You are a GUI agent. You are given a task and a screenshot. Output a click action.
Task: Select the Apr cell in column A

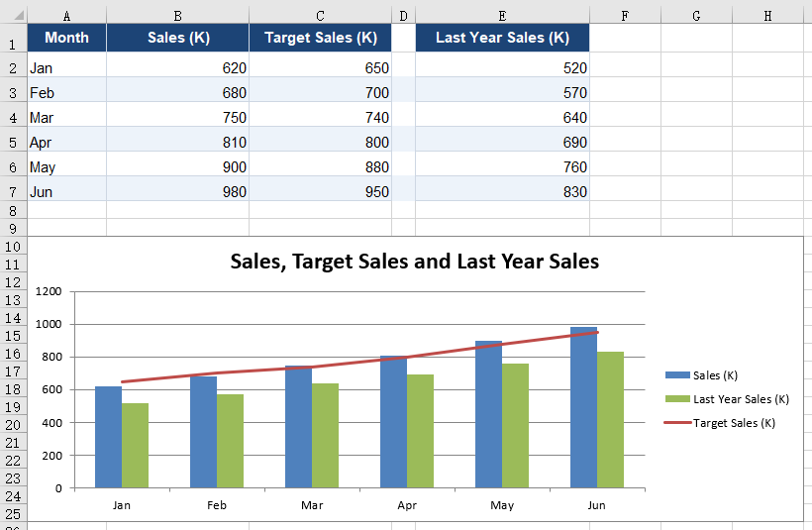click(66, 140)
